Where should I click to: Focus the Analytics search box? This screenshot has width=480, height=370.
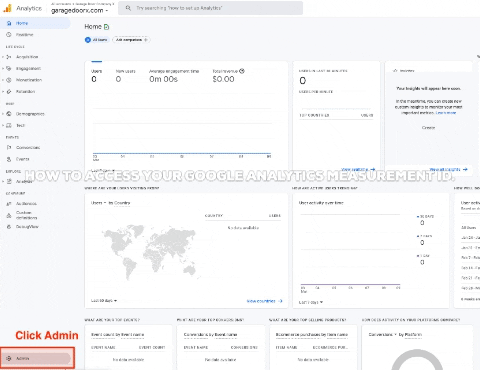(210, 8)
